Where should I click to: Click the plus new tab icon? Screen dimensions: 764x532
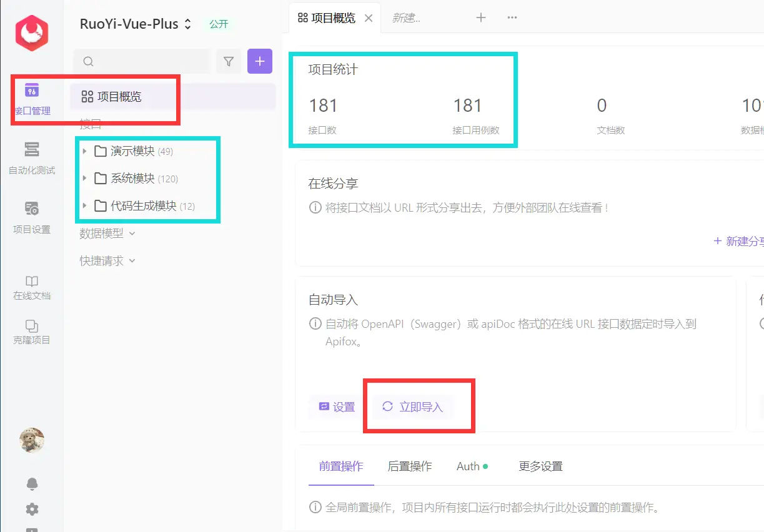tap(481, 17)
